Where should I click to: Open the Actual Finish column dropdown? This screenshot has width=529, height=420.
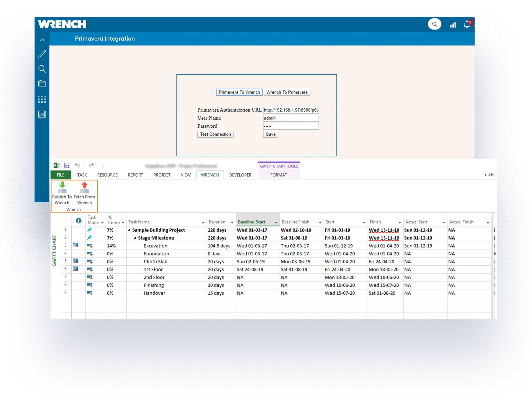coord(488,223)
